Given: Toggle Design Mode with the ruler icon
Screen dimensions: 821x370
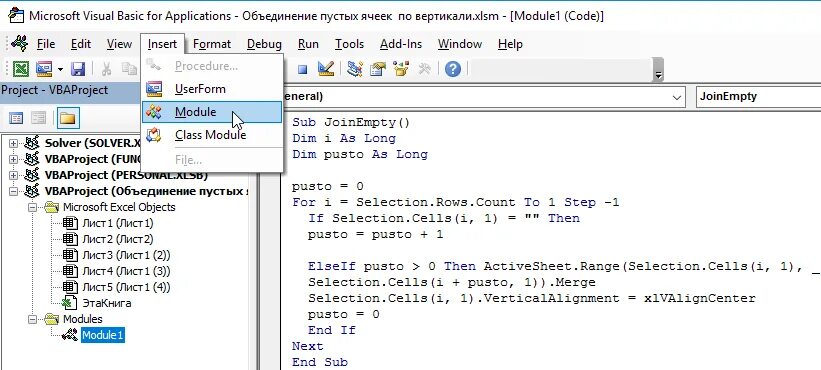Looking at the screenshot, I should click(326, 69).
